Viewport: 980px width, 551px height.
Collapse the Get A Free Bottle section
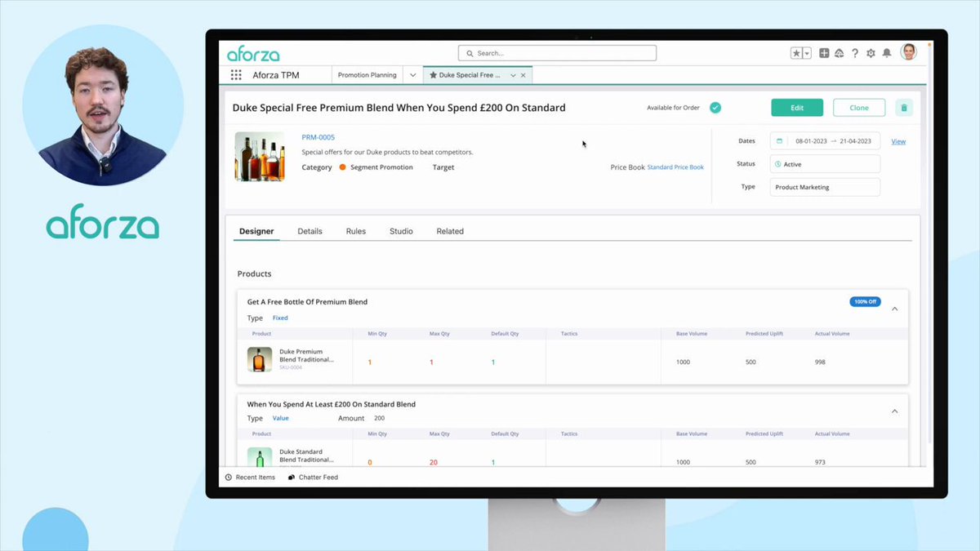point(894,309)
